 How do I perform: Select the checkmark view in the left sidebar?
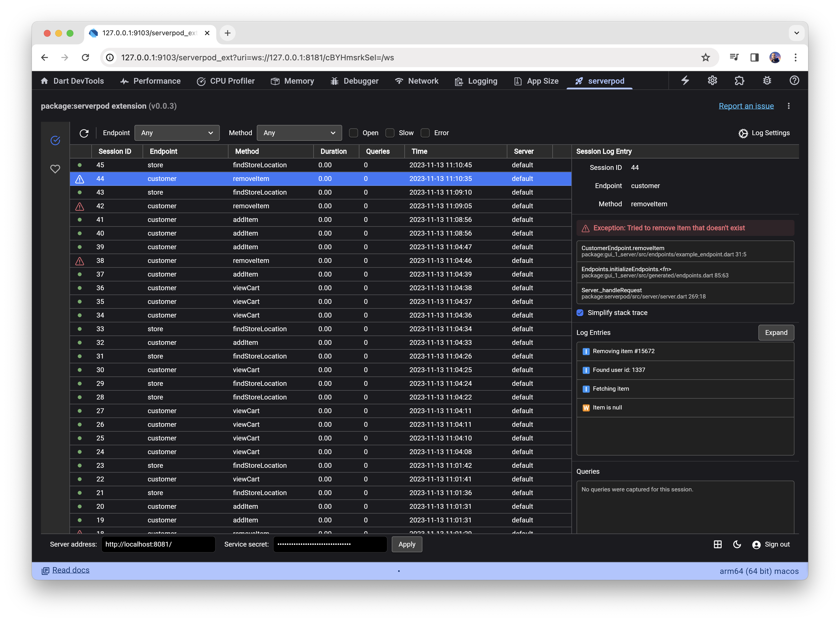(55, 140)
